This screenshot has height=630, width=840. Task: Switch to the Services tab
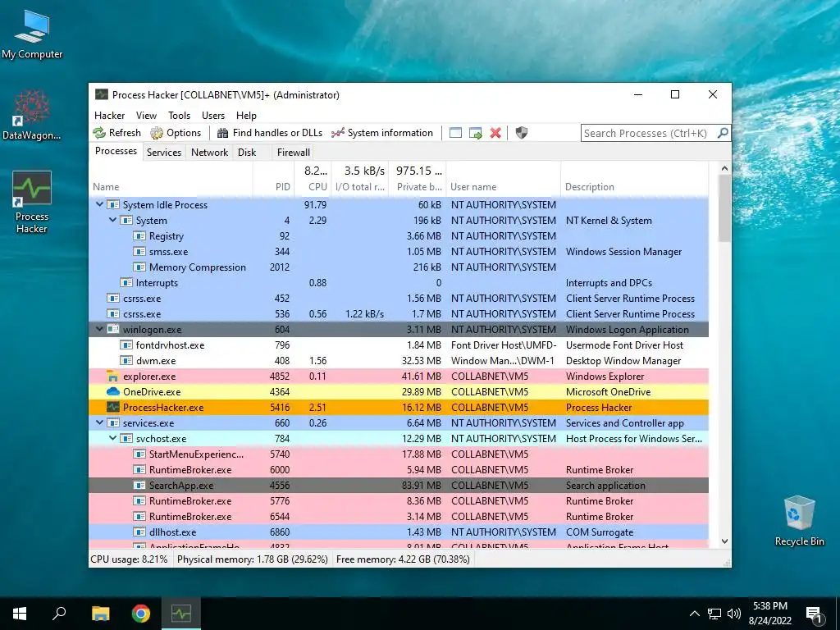click(x=164, y=152)
